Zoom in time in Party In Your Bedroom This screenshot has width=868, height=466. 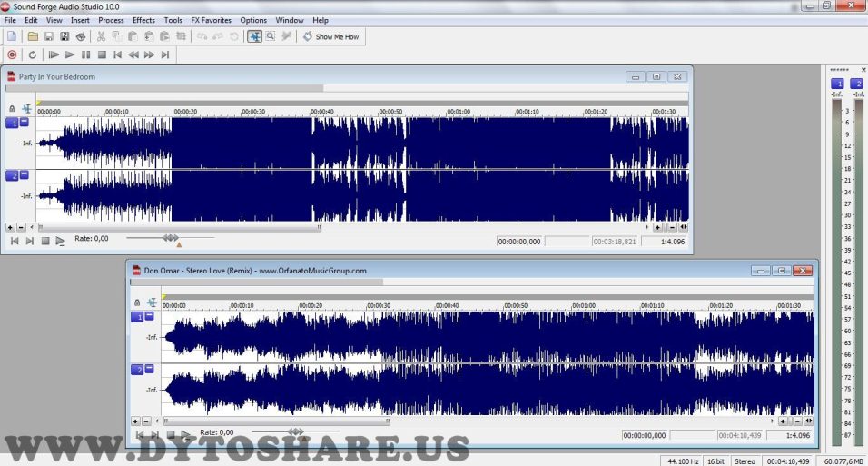tap(657, 227)
